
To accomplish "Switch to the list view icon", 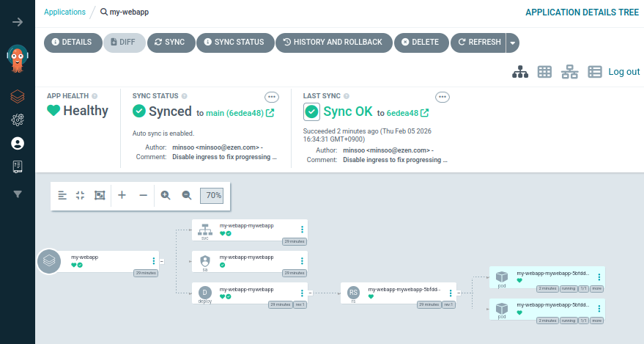I will click(595, 72).
